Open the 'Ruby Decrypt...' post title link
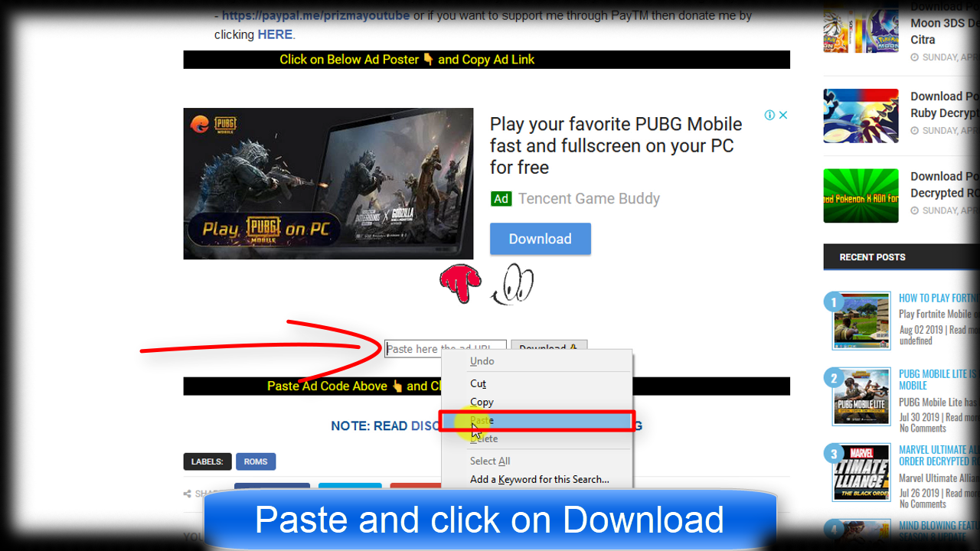Screen dimensions: 980x551 pos(944,105)
